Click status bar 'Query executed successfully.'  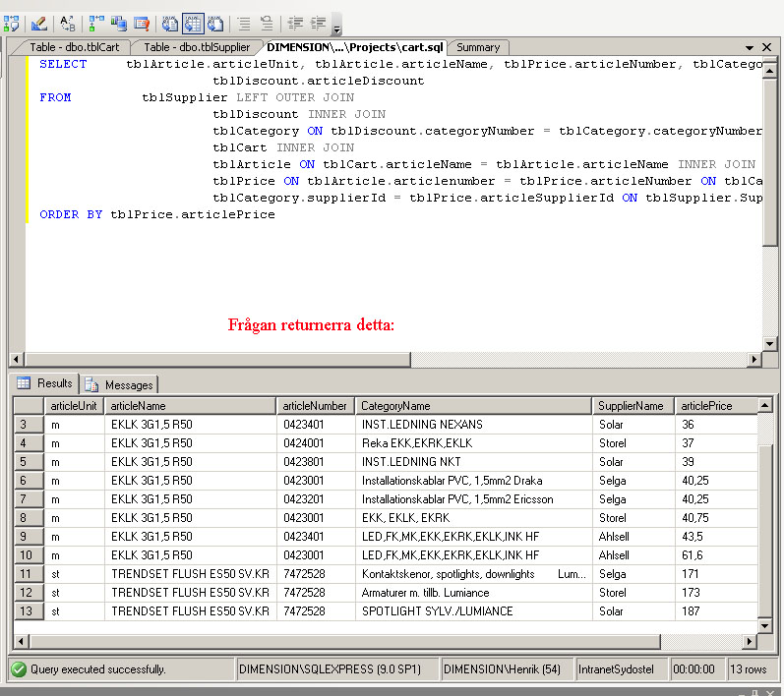click(x=98, y=669)
